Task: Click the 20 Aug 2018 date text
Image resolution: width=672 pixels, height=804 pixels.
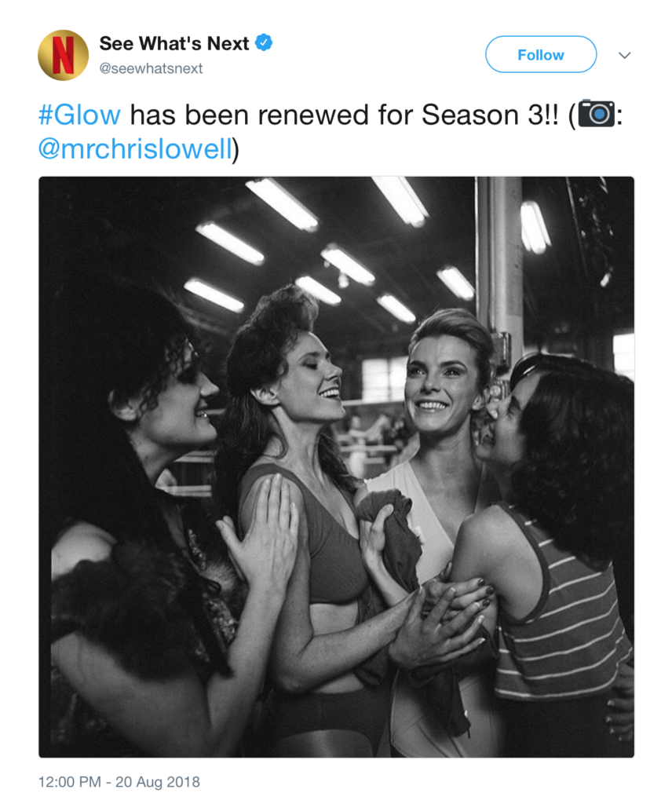Action: point(157,782)
